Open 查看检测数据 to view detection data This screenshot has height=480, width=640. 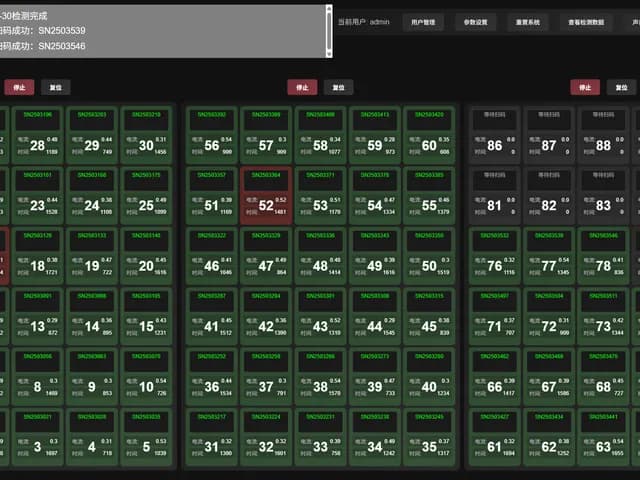click(x=586, y=22)
